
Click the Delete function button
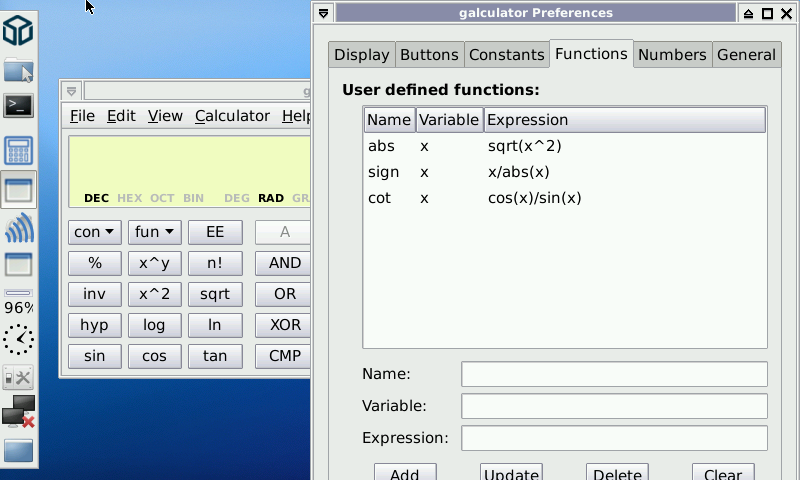[617, 472]
